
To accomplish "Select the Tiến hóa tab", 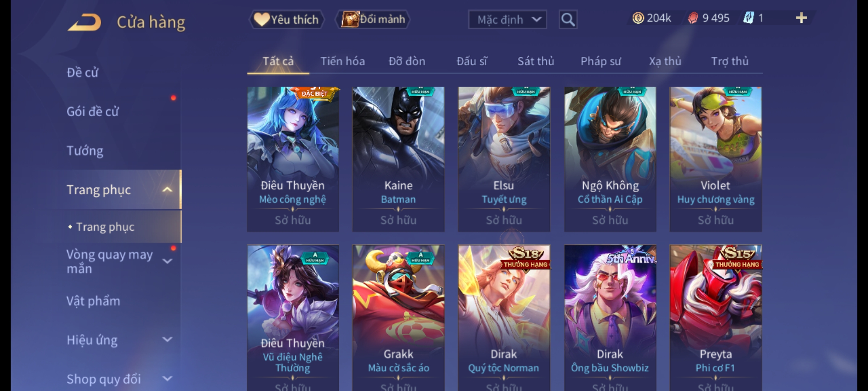I will pos(342,61).
